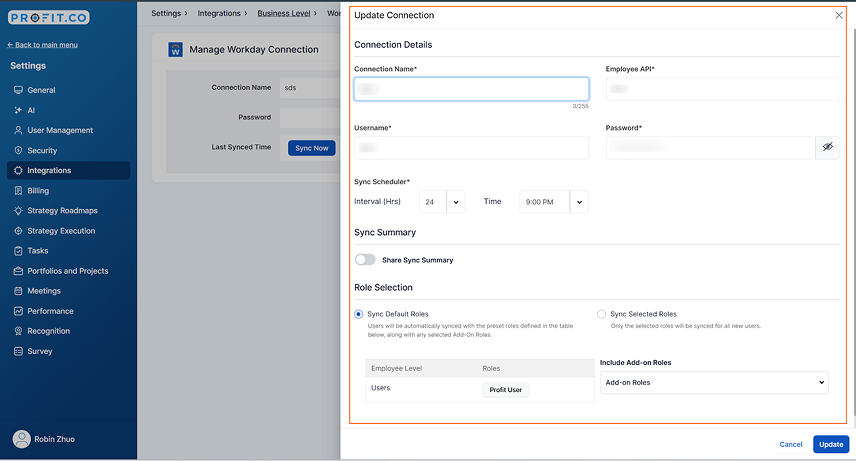Select the Sync Default Roles radio button

tap(359, 314)
